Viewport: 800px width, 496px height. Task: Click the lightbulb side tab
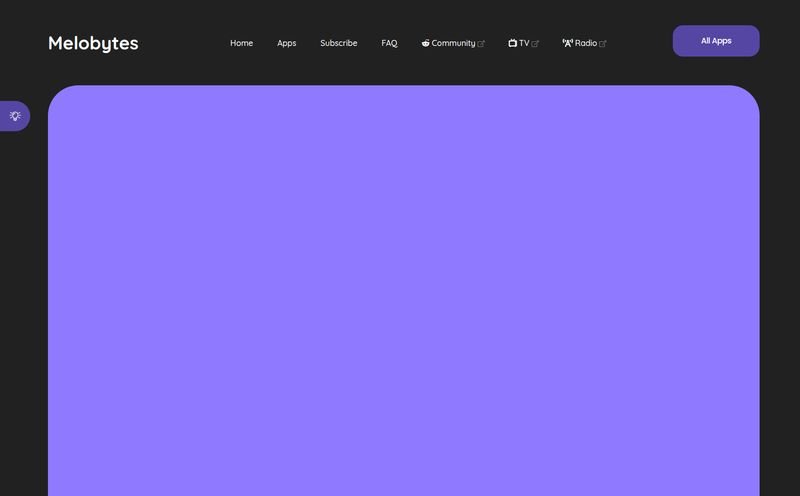[15, 116]
